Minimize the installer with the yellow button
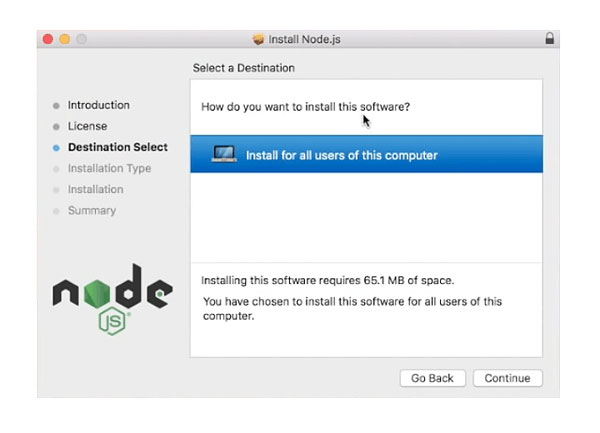This screenshot has height=433, width=600. pyautogui.click(x=64, y=39)
